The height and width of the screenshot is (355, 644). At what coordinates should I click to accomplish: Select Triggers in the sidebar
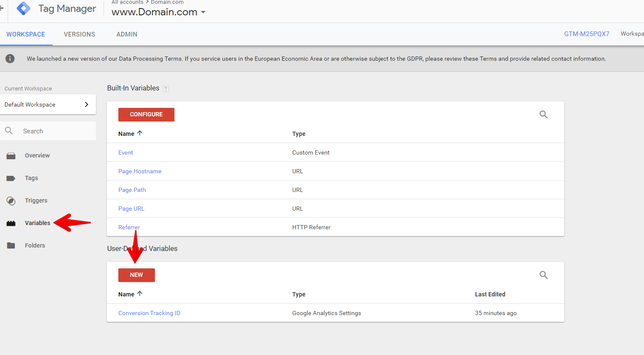coord(36,200)
